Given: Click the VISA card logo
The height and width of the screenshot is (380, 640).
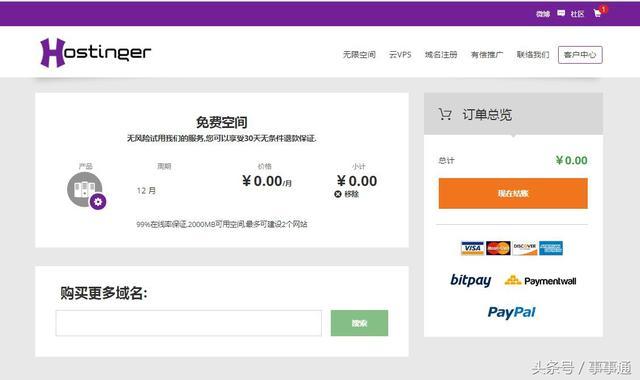Looking at the screenshot, I should click(x=472, y=248).
